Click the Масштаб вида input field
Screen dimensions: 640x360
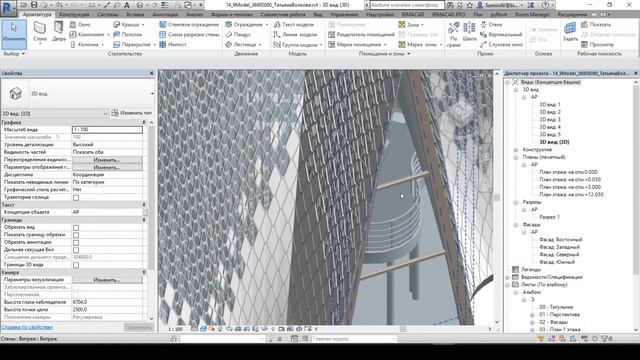(x=107, y=129)
